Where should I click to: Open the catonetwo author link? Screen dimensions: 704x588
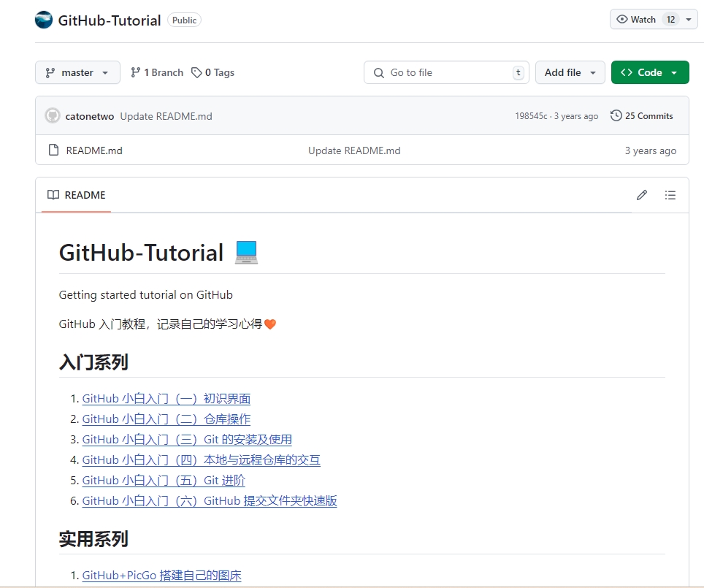pos(90,116)
